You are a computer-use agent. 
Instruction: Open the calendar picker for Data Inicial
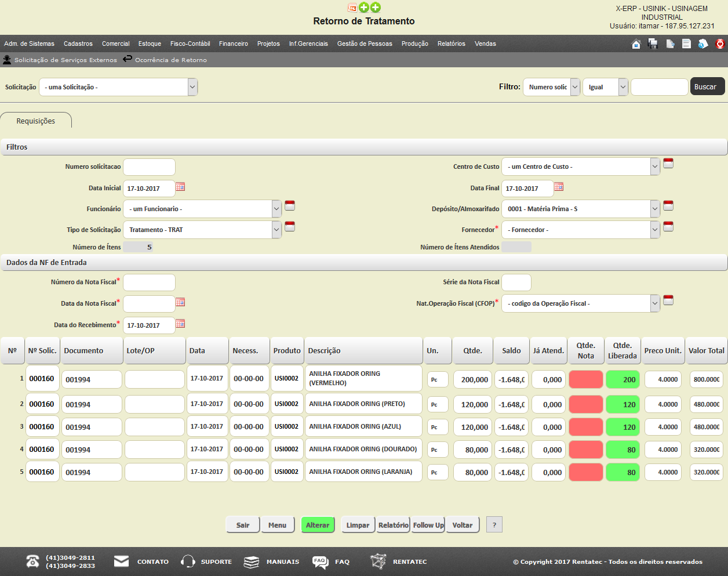tap(180, 187)
